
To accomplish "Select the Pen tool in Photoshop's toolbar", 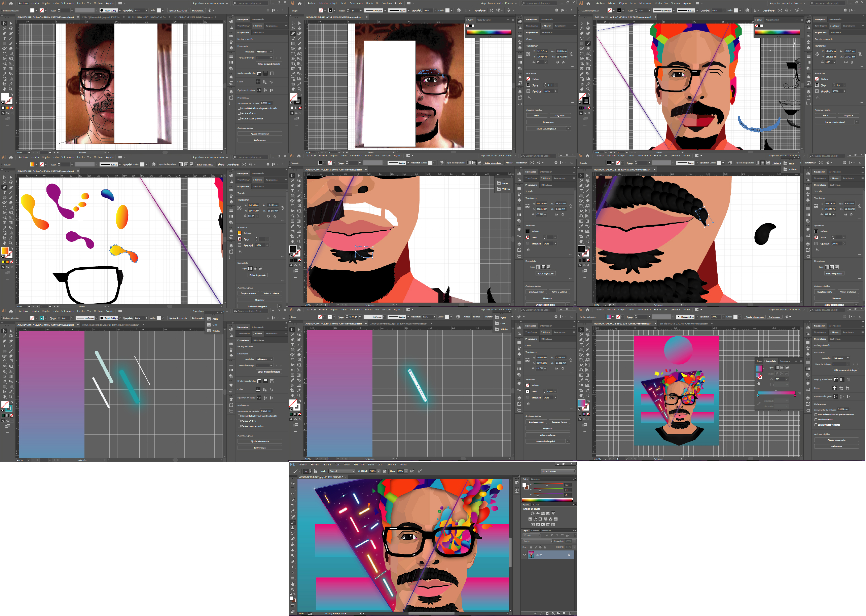I will click(x=293, y=562).
